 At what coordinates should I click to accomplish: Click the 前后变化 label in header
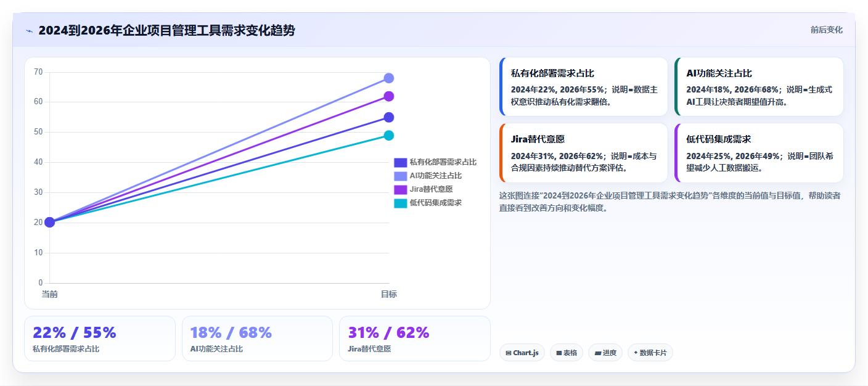826,30
